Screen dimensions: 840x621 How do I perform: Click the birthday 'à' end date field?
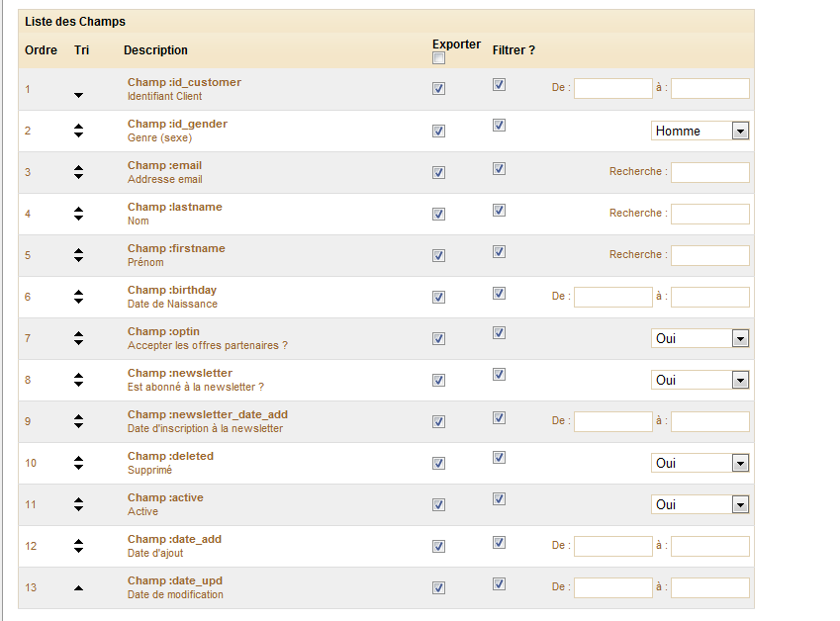tap(709, 297)
